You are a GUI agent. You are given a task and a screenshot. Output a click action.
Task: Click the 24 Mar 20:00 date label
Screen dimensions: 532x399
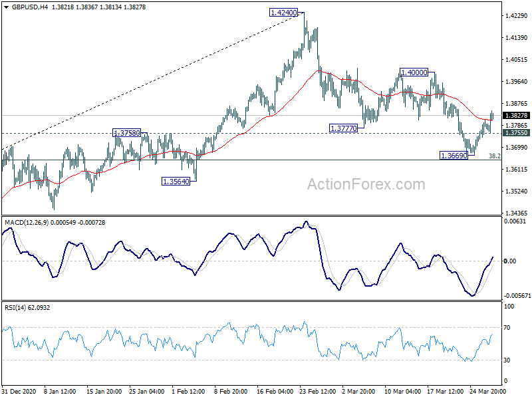487,392
